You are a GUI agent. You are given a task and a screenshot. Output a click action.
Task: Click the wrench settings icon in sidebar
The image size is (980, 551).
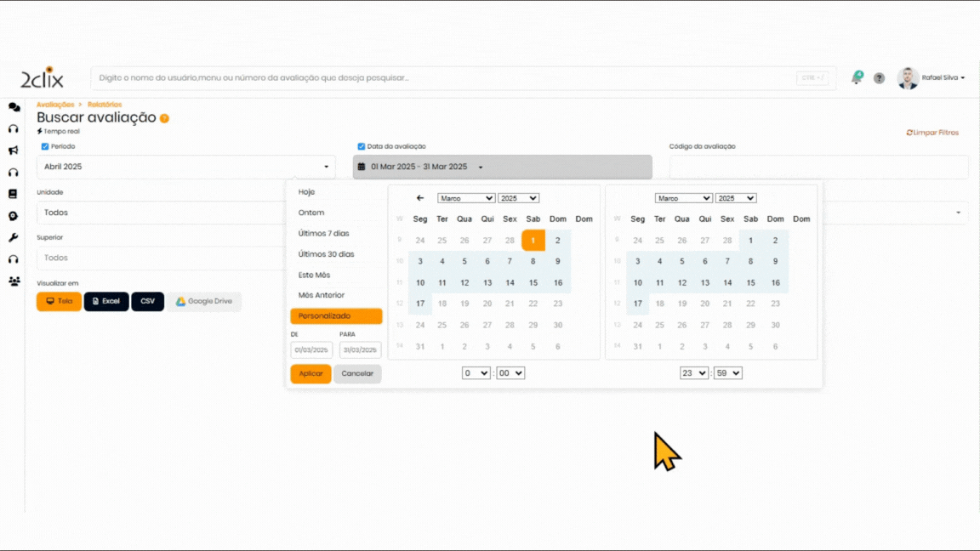14,237
